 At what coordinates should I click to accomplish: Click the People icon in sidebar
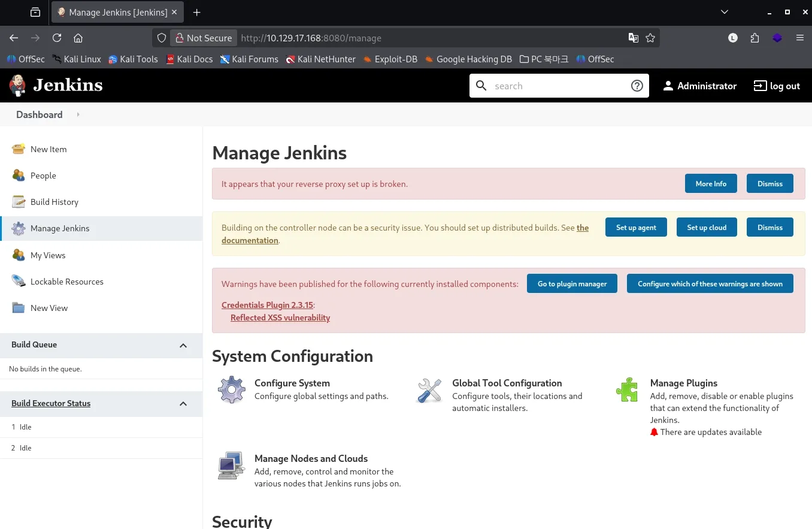[x=19, y=176]
